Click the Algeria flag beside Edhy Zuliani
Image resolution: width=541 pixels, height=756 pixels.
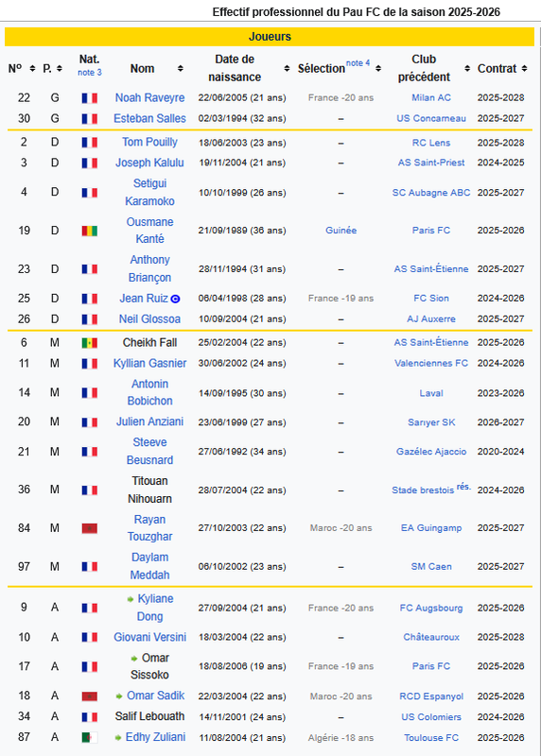point(89,737)
